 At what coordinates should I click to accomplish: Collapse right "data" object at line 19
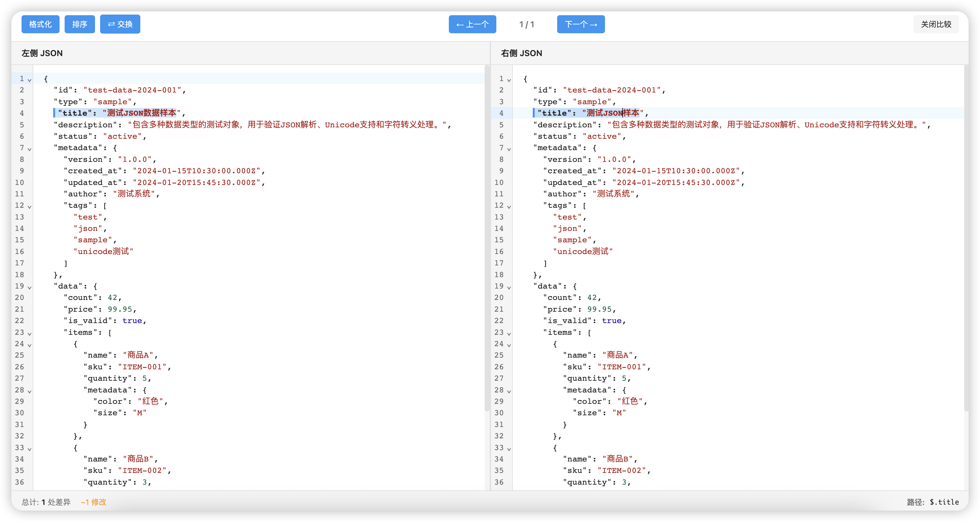509,287
